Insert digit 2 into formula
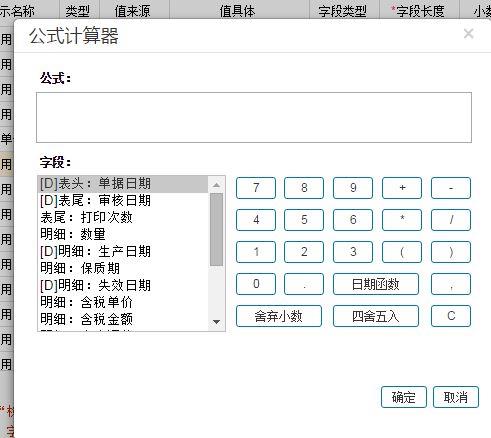Viewport: 491px width, 438px height. pyautogui.click(x=304, y=252)
